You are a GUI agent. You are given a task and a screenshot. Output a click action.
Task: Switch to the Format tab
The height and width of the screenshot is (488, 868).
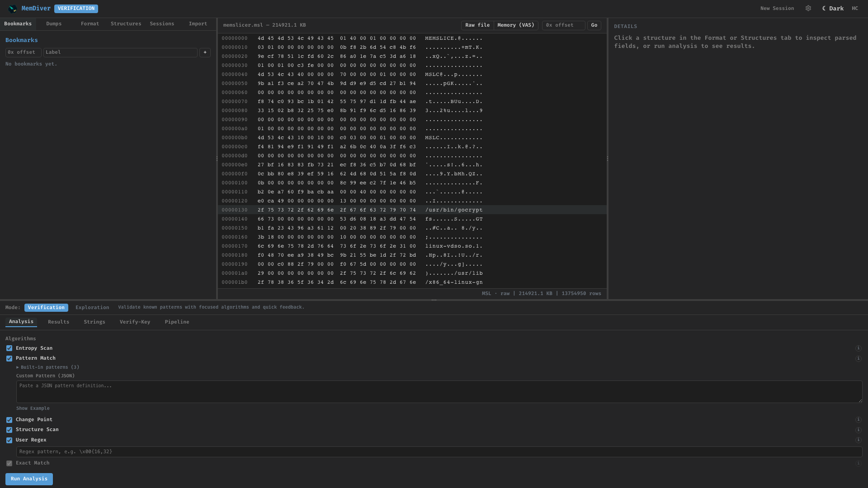[90, 24]
